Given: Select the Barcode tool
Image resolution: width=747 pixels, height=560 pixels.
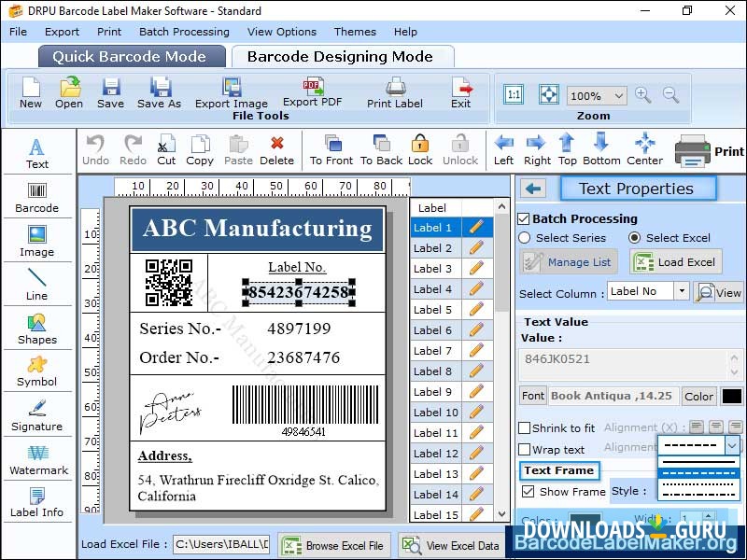Looking at the screenshot, I should point(37,198).
